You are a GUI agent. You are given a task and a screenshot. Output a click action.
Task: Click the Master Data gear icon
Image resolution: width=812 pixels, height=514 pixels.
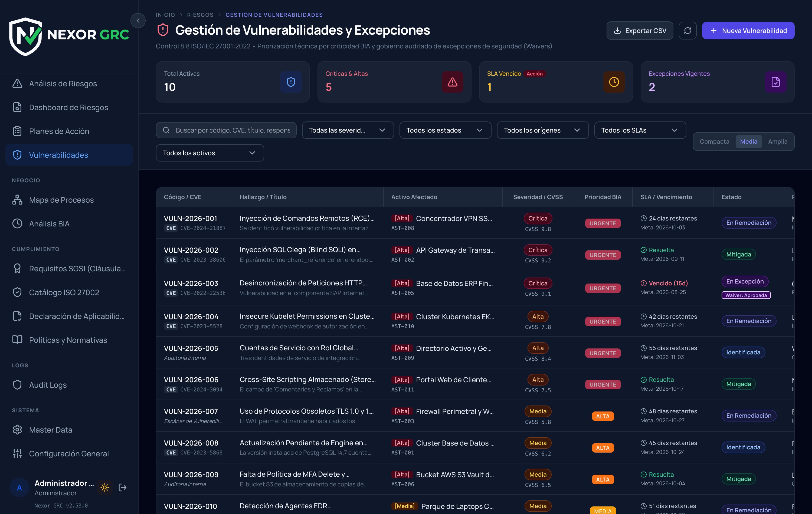point(17,430)
